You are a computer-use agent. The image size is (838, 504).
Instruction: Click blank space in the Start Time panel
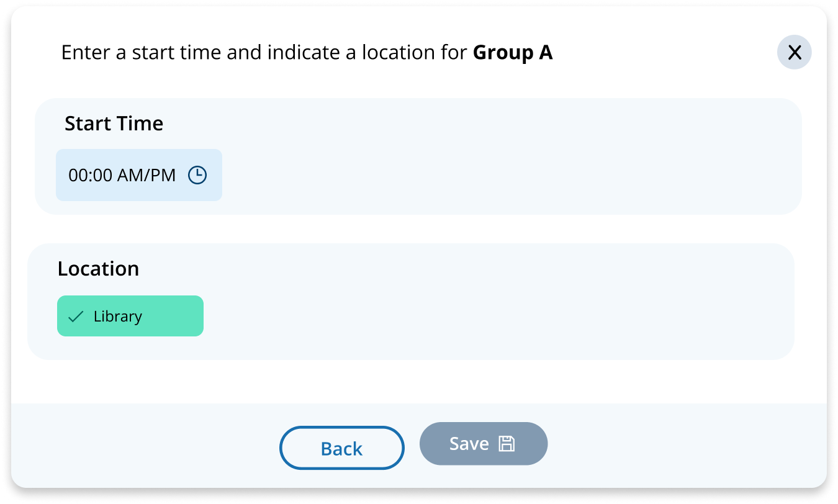[x=497, y=168]
